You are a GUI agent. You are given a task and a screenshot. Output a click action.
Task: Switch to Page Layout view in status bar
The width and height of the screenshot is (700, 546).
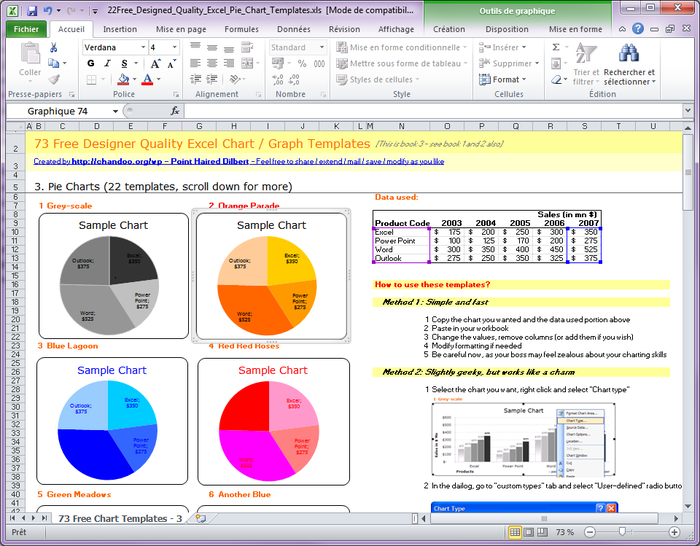click(529, 532)
